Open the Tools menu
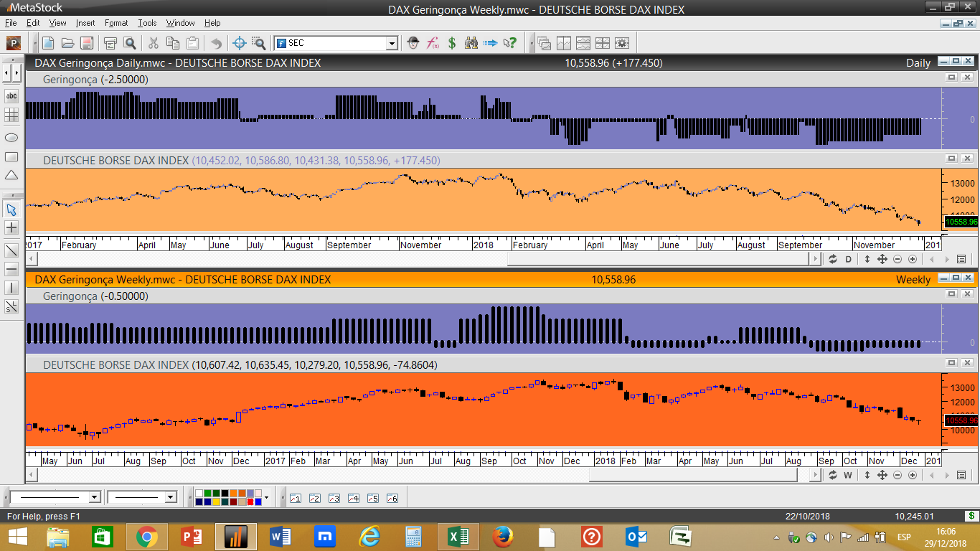This screenshot has height=551, width=980. point(147,23)
